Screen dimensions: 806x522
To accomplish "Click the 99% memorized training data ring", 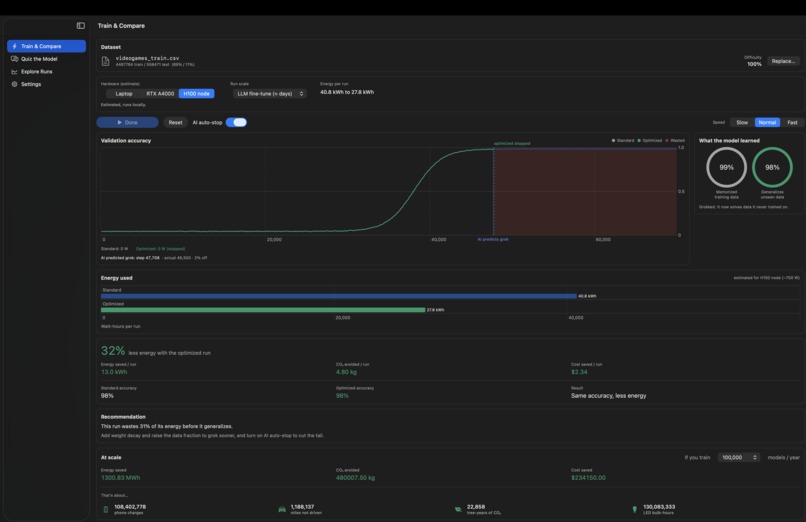I will [x=726, y=167].
